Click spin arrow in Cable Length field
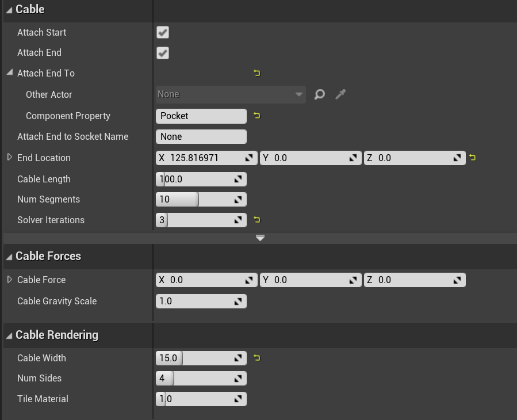Viewport: 517px width, 420px height. click(238, 179)
